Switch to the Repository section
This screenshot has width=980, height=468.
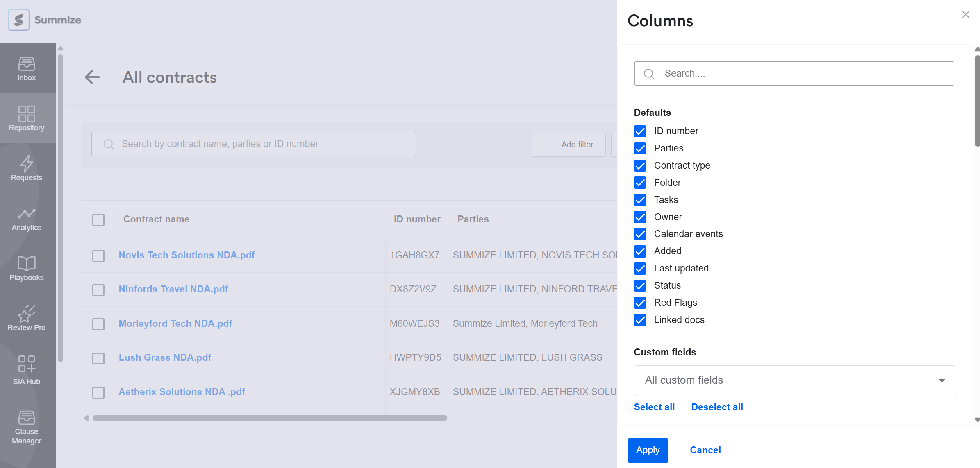tap(27, 118)
